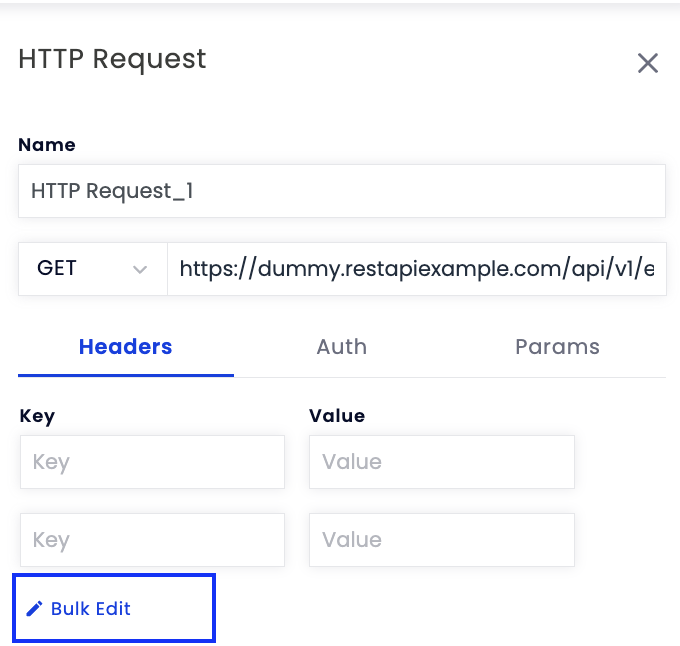Screen dimensions: 680x646
Task: Open the Auth tab
Action: (x=342, y=347)
